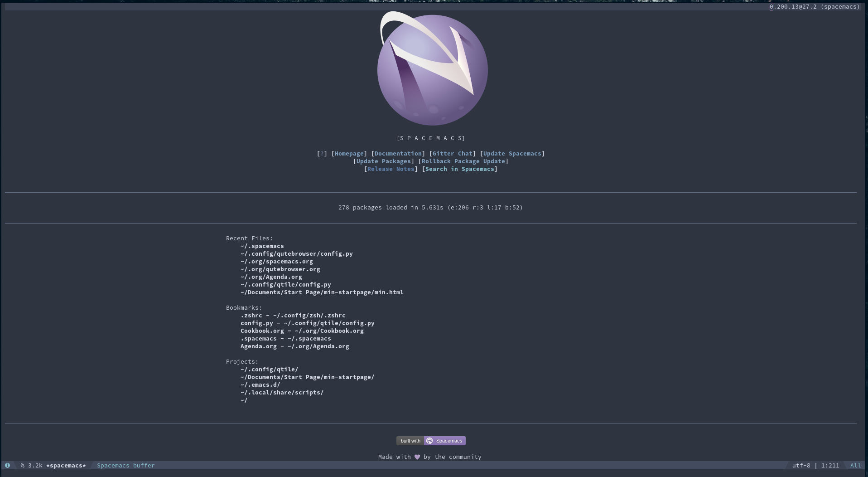This screenshot has width=868, height=477.
Task: Open the config.py bookmark entry
Action: click(308, 323)
